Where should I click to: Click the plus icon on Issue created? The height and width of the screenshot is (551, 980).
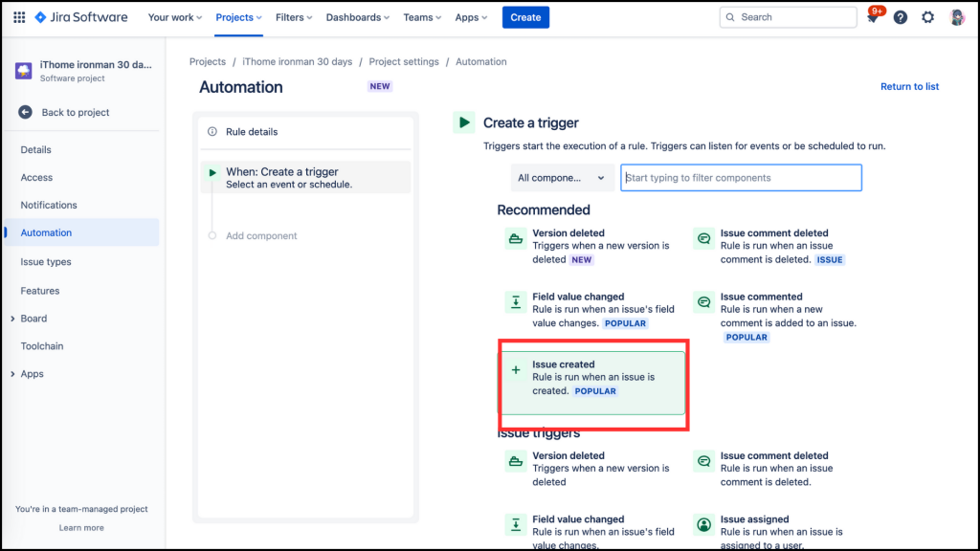(516, 370)
